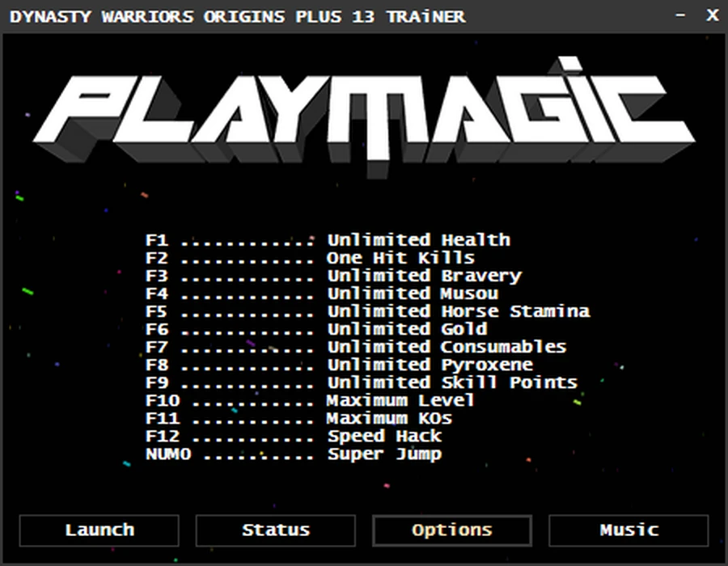Select the F5 Unlimited Horse Stamina line

[368, 311]
